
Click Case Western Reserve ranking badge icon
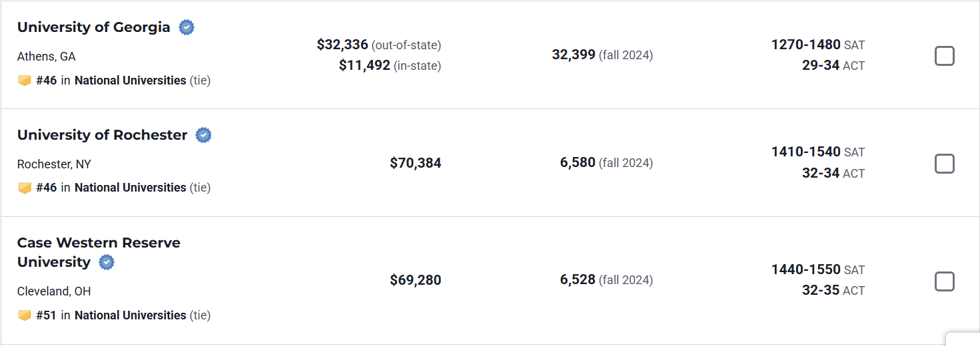tap(25, 315)
